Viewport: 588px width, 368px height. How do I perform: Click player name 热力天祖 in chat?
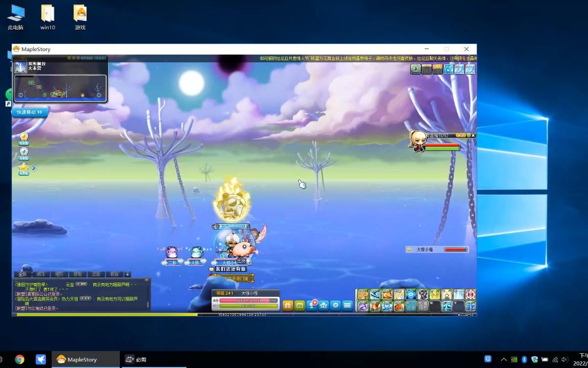70,299
